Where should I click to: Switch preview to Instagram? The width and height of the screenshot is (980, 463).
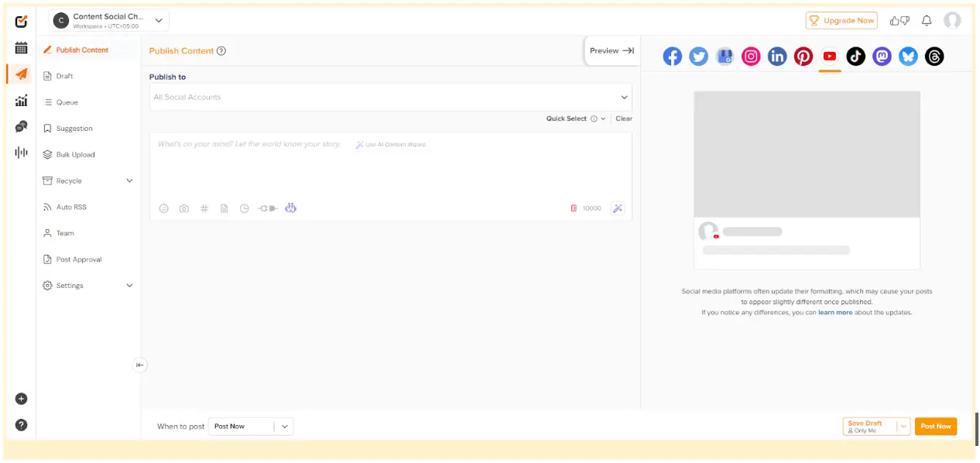point(751,57)
